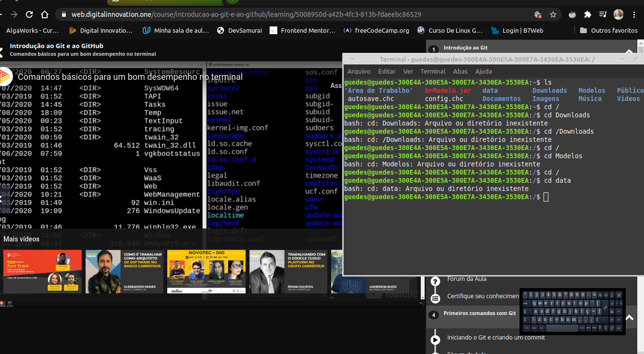Image resolution: width=644 pixels, height=354 pixels.
Task: Open the Chrome profile avatar
Action: coord(619,14)
